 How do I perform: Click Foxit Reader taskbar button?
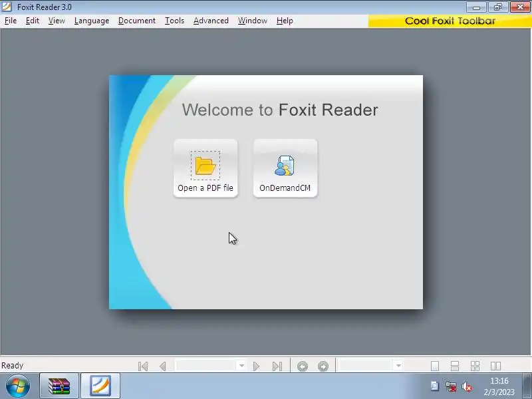pos(100,386)
